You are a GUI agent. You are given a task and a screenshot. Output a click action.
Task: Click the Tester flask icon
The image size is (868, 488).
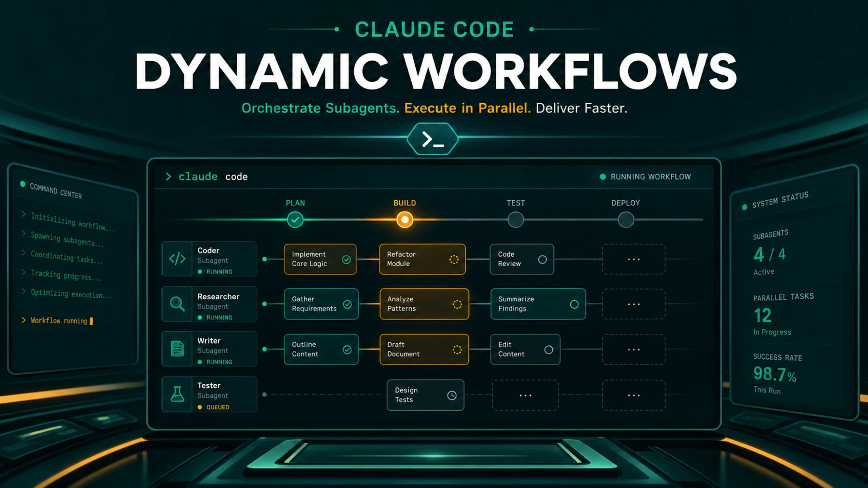pyautogui.click(x=177, y=394)
